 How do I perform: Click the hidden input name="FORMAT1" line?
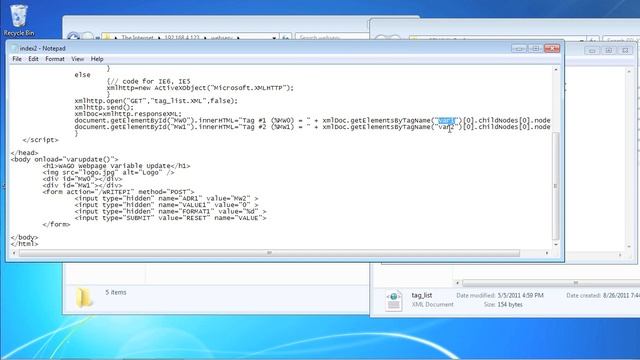pos(171,211)
